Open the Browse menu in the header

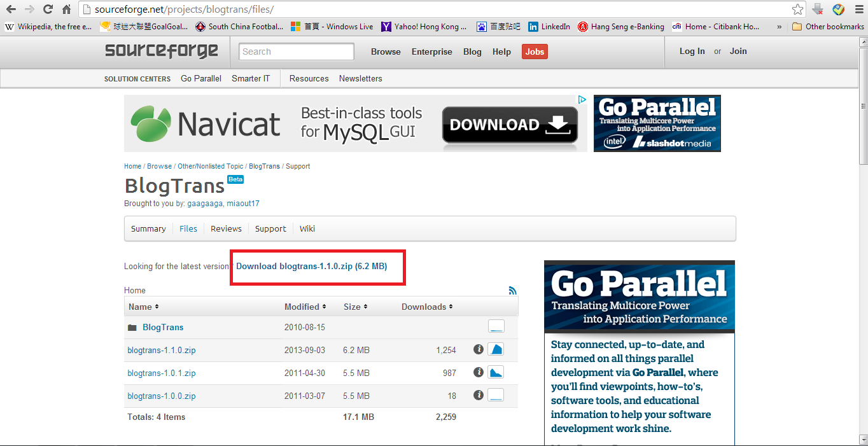pyautogui.click(x=386, y=52)
